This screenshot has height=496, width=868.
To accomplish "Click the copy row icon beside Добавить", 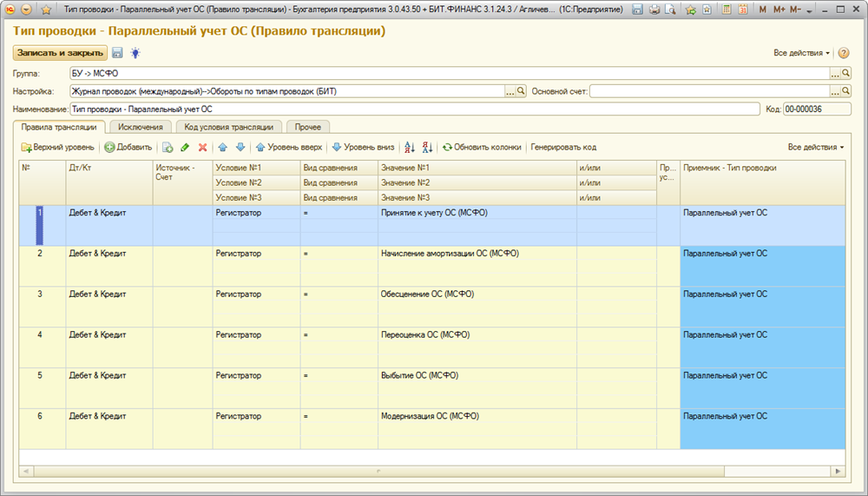I will tap(168, 148).
